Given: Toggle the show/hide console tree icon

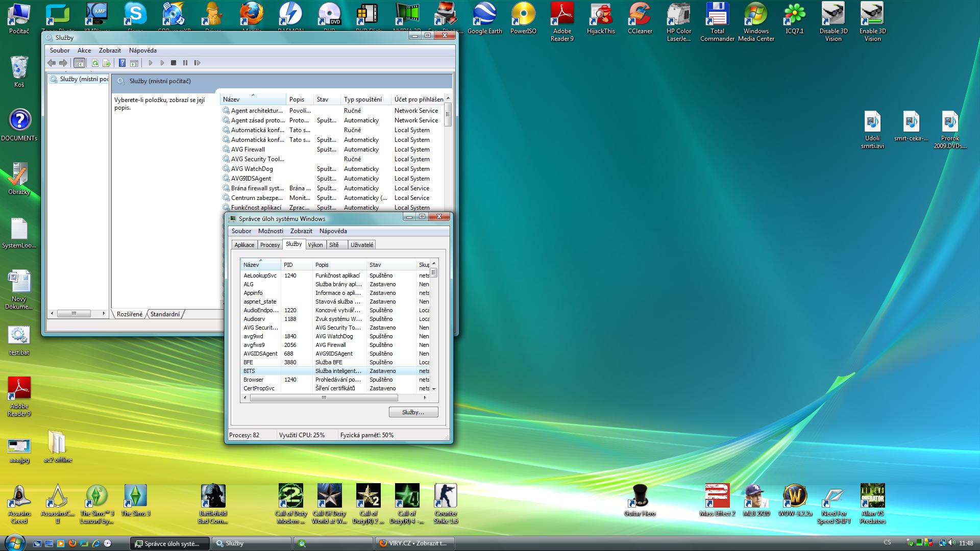Looking at the screenshot, I should (79, 63).
